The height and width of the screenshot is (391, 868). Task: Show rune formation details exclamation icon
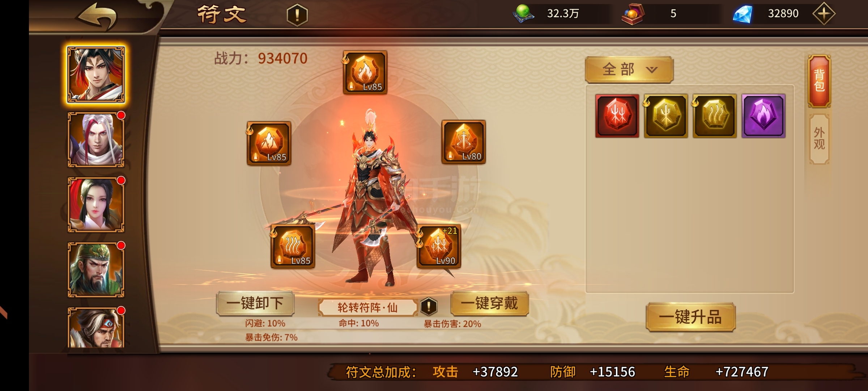429,307
